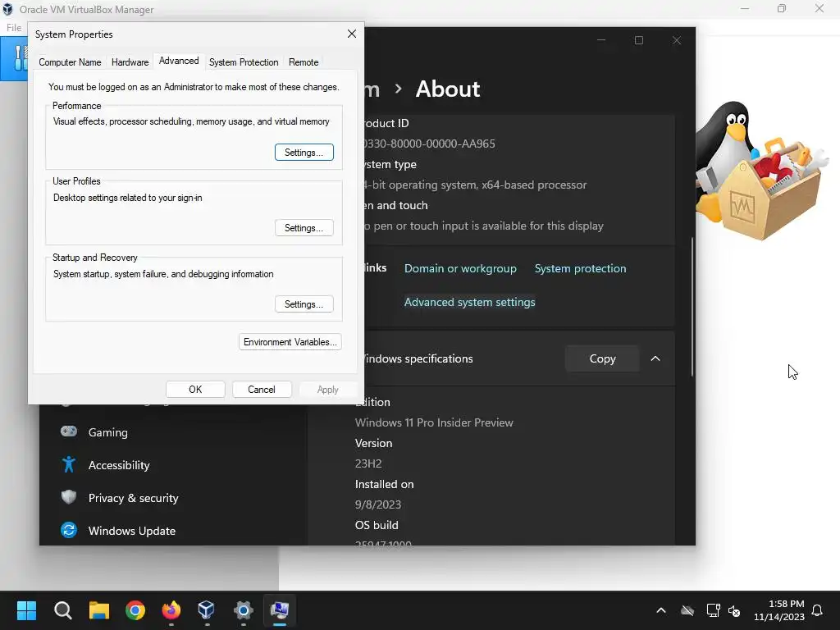Open notifications bell icon
The height and width of the screenshot is (630, 840).
coord(817,610)
